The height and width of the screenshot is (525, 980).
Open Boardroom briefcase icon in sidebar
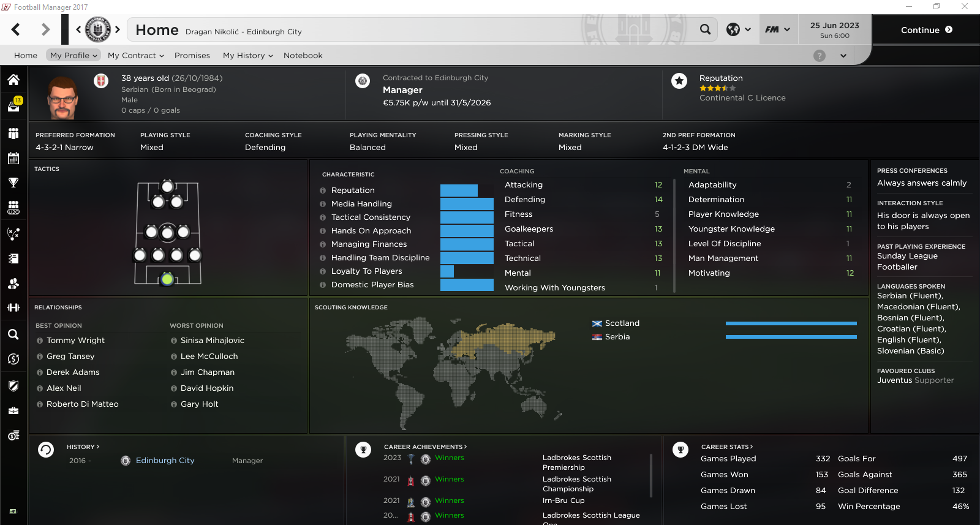pyautogui.click(x=13, y=410)
